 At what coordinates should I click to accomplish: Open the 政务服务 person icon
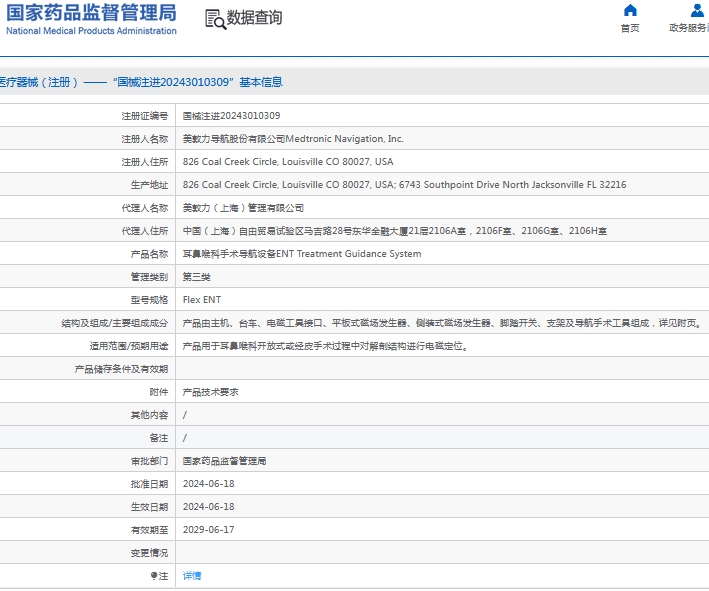[697, 10]
